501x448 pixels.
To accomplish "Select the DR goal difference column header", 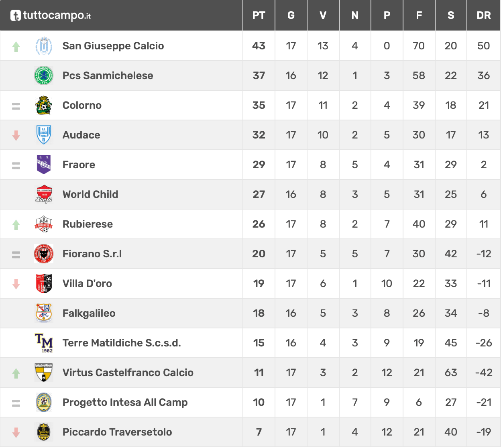I will [x=484, y=15].
